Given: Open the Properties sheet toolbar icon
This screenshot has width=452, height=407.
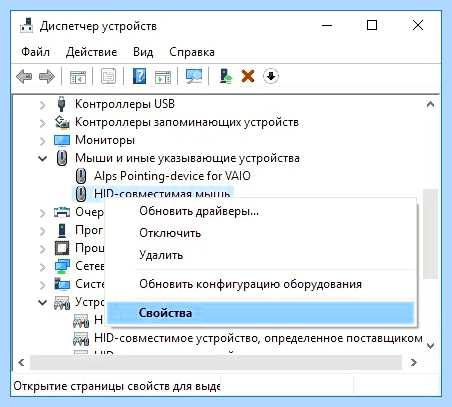Looking at the screenshot, I should point(109,76).
